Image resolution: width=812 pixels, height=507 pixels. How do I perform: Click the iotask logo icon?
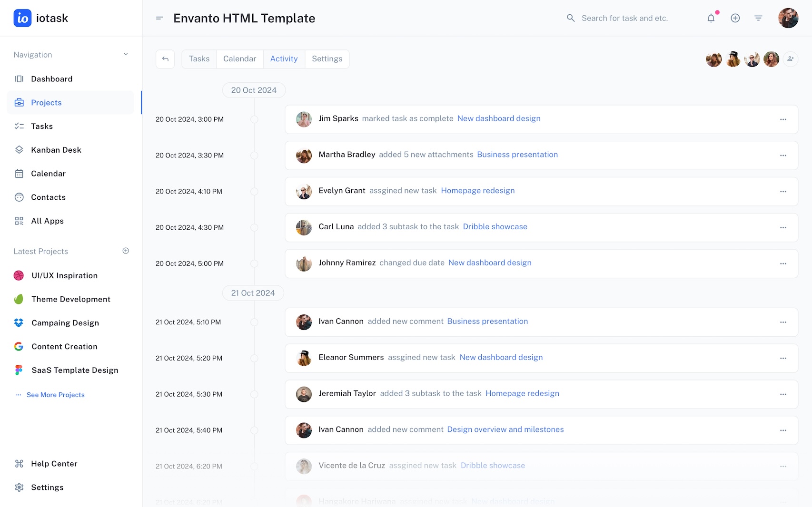(x=22, y=18)
